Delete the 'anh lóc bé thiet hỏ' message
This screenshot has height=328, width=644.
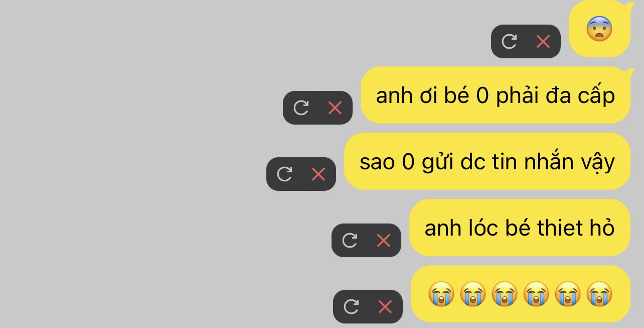384,240
